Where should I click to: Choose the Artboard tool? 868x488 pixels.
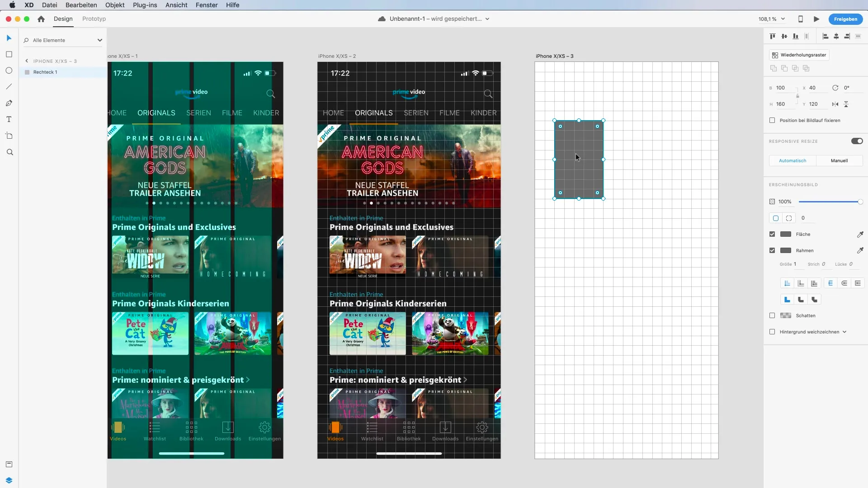[x=9, y=136]
